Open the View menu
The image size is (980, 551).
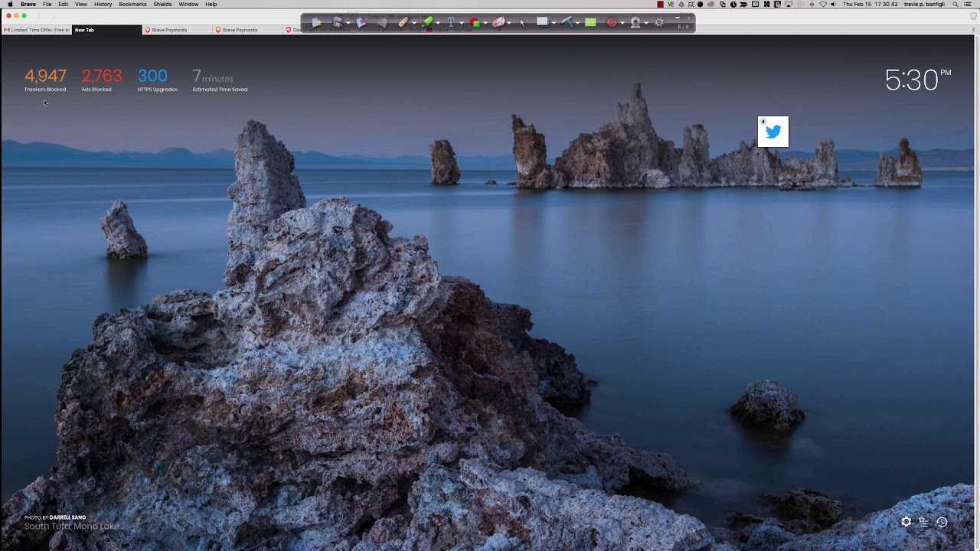pos(80,4)
